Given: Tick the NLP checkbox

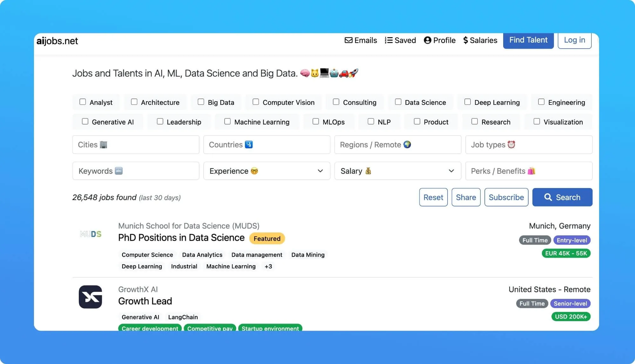Looking at the screenshot, I should pyautogui.click(x=371, y=121).
